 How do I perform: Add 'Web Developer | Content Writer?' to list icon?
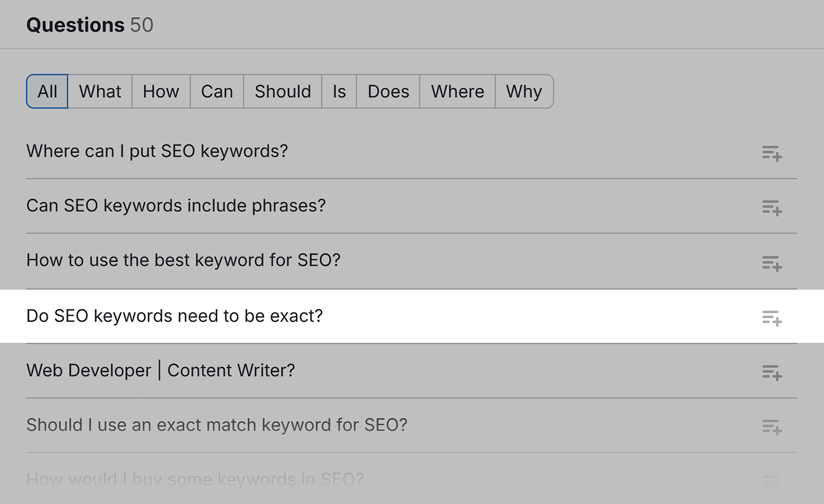[x=772, y=373]
